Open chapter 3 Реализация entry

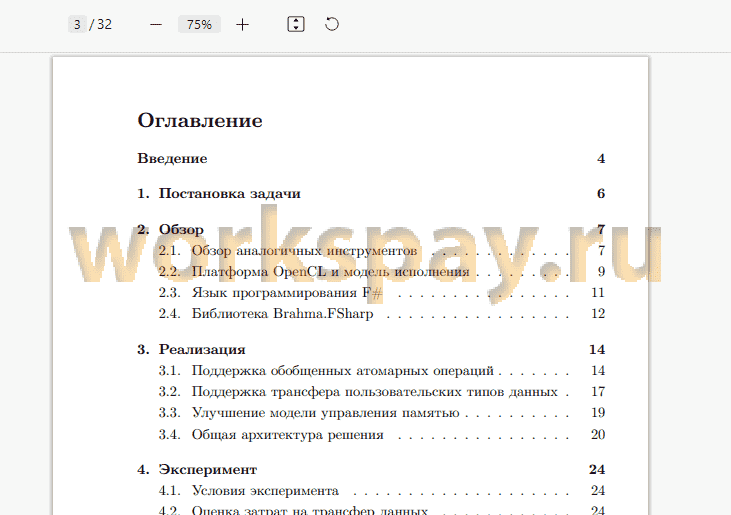(191, 350)
